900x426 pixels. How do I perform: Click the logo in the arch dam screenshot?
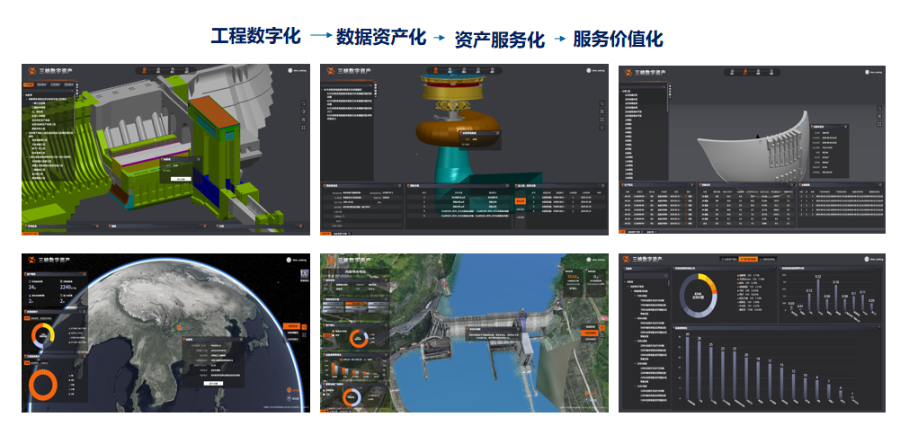click(629, 72)
